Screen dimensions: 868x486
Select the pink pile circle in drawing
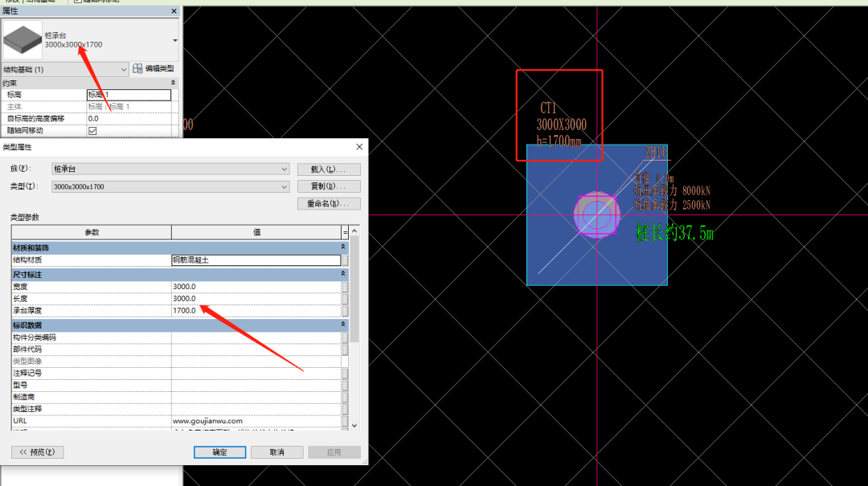596,214
